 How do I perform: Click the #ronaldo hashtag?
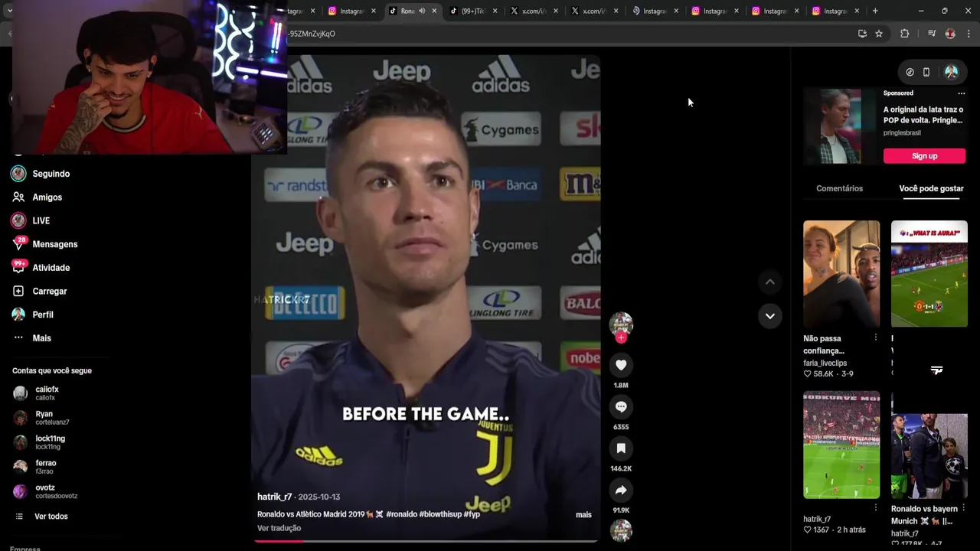pyautogui.click(x=401, y=514)
